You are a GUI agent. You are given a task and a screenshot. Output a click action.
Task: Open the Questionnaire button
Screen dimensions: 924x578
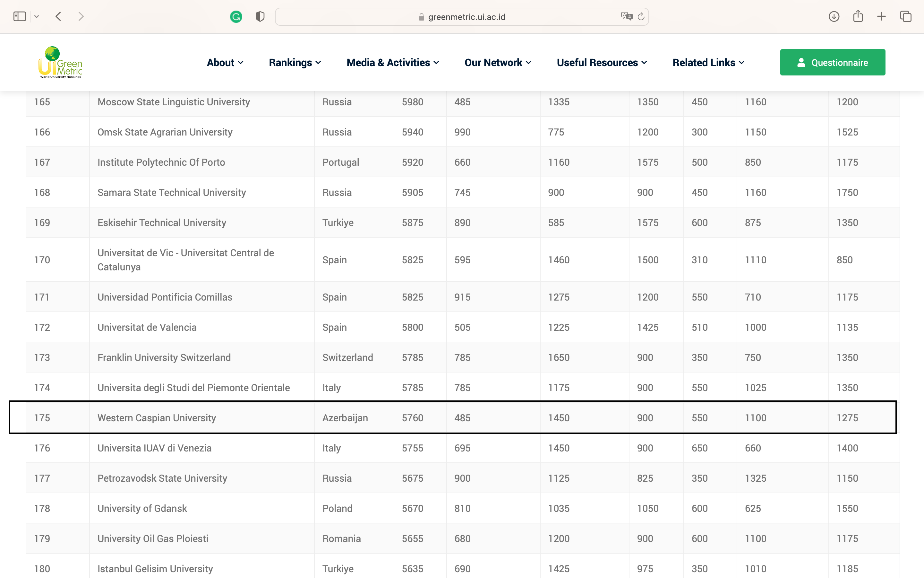click(x=832, y=62)
